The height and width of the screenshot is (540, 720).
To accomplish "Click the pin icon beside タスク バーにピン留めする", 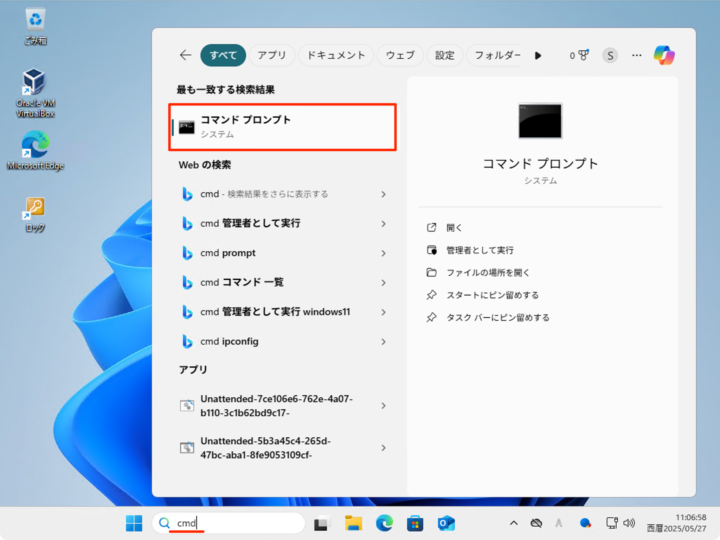I will [431, 317].
